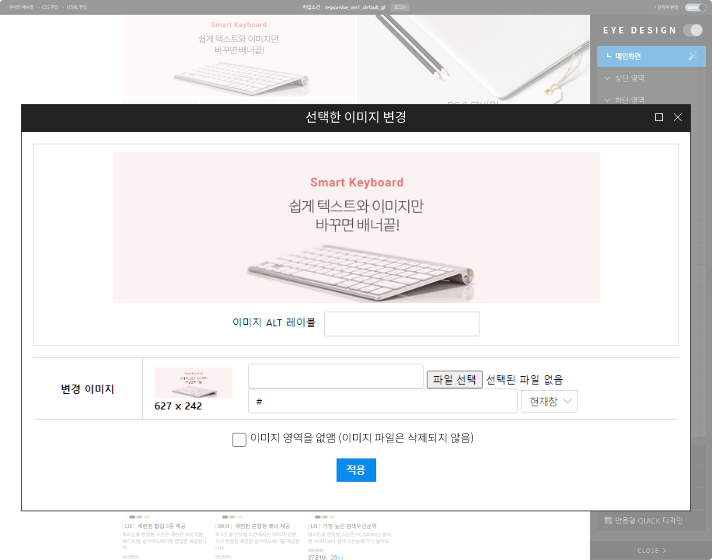The image size is (712, 560).
Task: Open the 현재창 target dropdown
Action: pyautogui.click(x=549, y=401)
